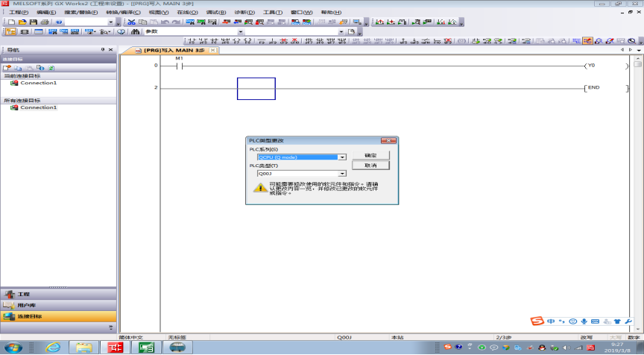
Task: Click the Cut scissors icon
Action: pos(132,22)
